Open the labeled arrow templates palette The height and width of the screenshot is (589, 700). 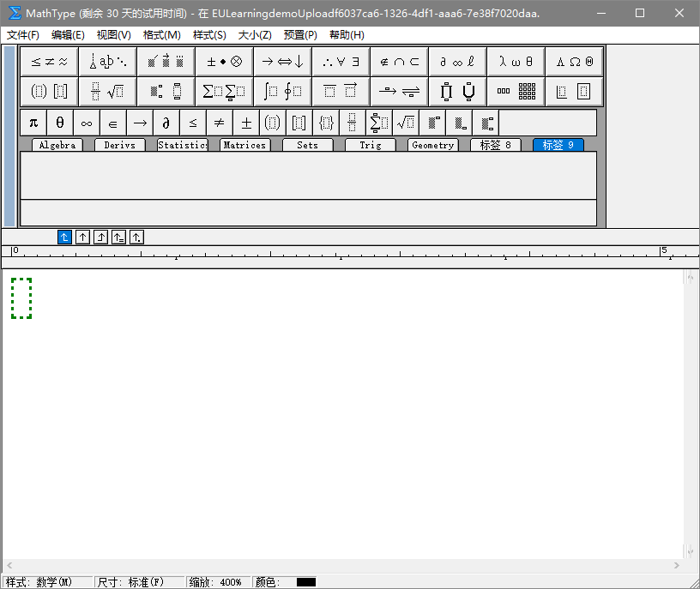(400, 92)
